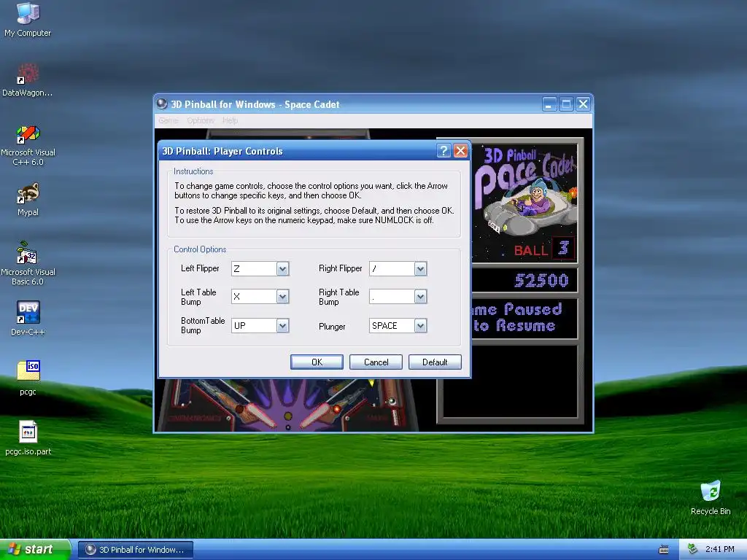Image resolution: width=747 pixels, height=560 pixels.
Task: Open the Right Flipper key dropdown
Action: point(420,268)
